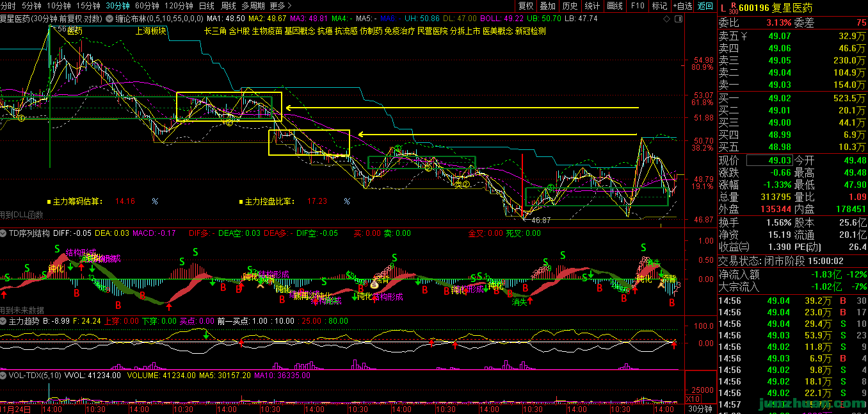Viewport: 868px width, 414px height.
Task: Open the 上海板块 sector tag
Action: [x=151, y=31]
